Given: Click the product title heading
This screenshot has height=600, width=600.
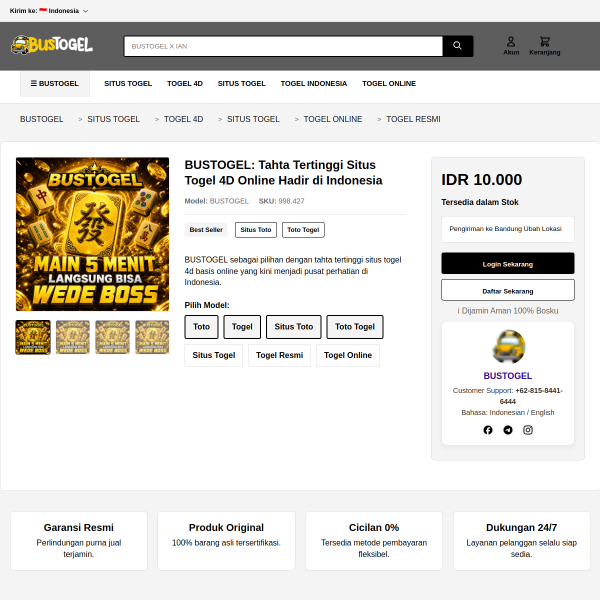Looking at the screenshot, I should point(284,173).
